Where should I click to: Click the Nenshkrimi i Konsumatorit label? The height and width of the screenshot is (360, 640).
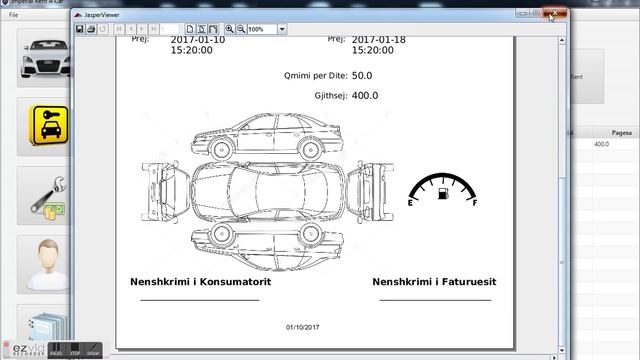coord(200,282)
